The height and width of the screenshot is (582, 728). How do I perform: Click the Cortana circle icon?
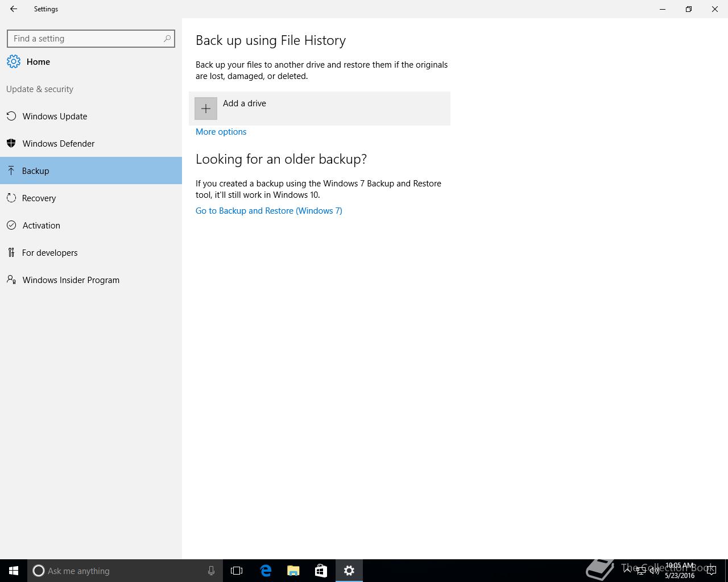click(39, 571)
